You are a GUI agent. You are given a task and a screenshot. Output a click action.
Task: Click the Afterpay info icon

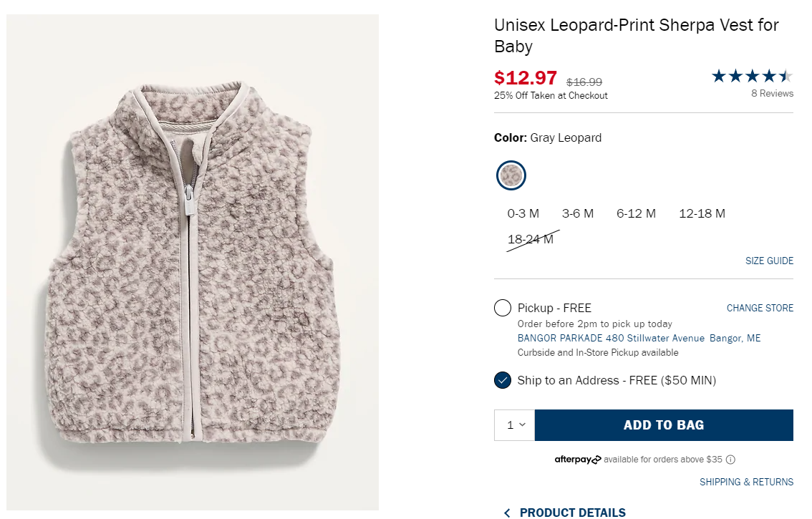coord(730,460)
